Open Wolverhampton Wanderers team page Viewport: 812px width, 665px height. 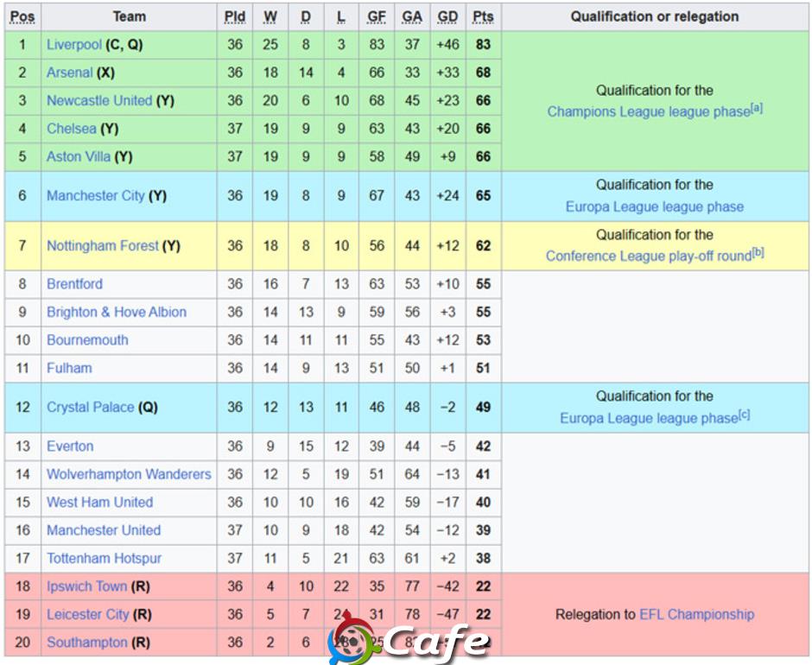tap(129, 474)
